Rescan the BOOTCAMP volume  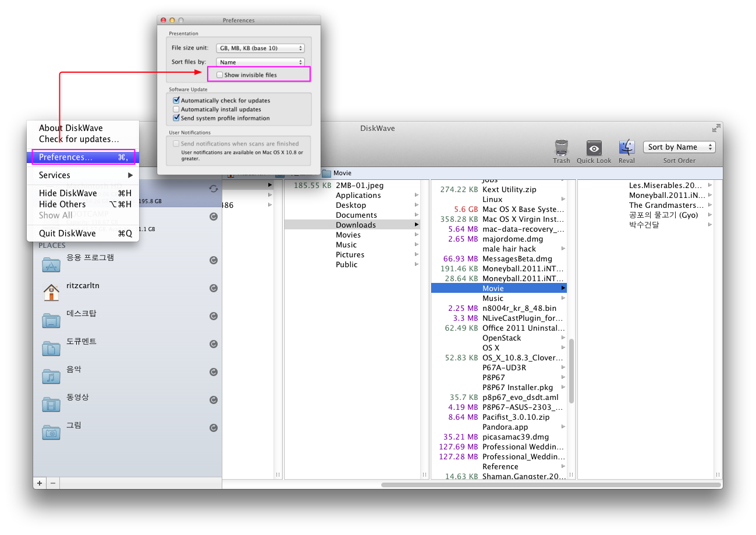[214, 217]
